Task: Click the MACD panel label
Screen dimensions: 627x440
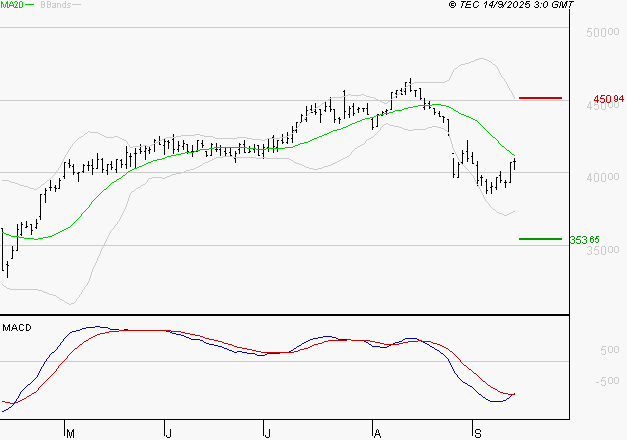Action: 17,328
